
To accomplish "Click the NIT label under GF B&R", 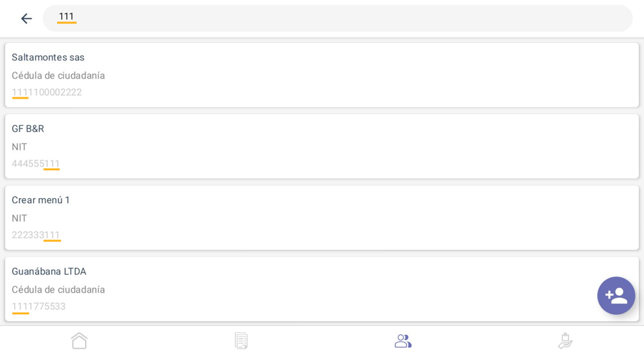I will [19, 147].
